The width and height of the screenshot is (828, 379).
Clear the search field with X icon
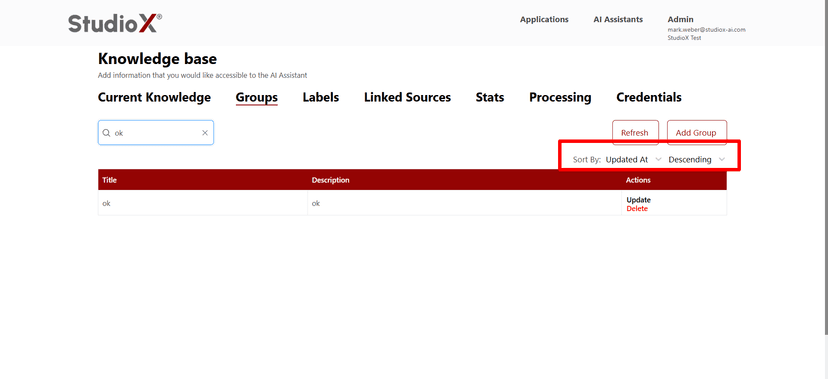[205, 133]
